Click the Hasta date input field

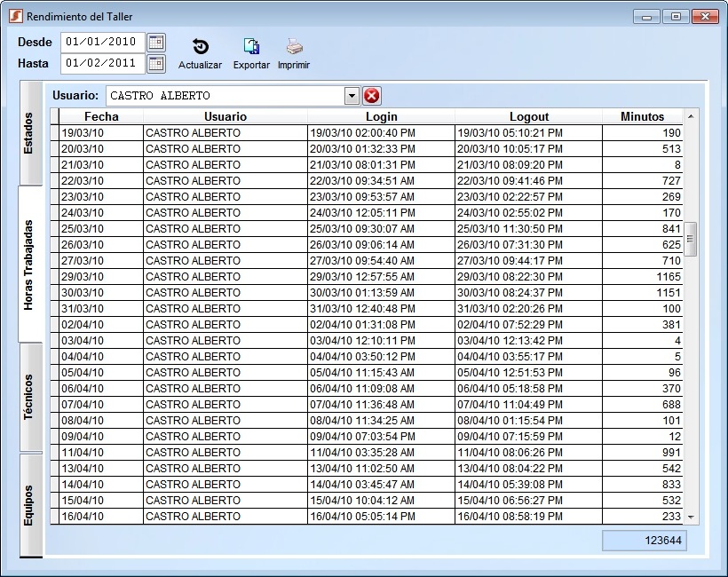(102, 63)
